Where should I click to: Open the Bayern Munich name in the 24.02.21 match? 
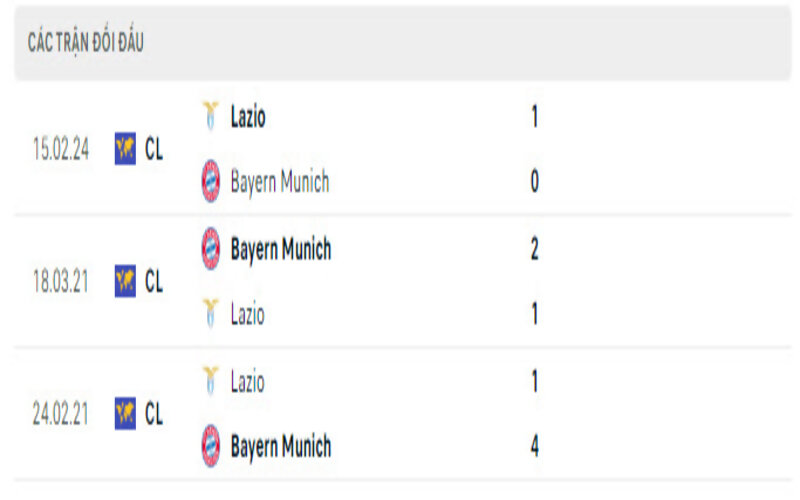[x=281, y=446]
